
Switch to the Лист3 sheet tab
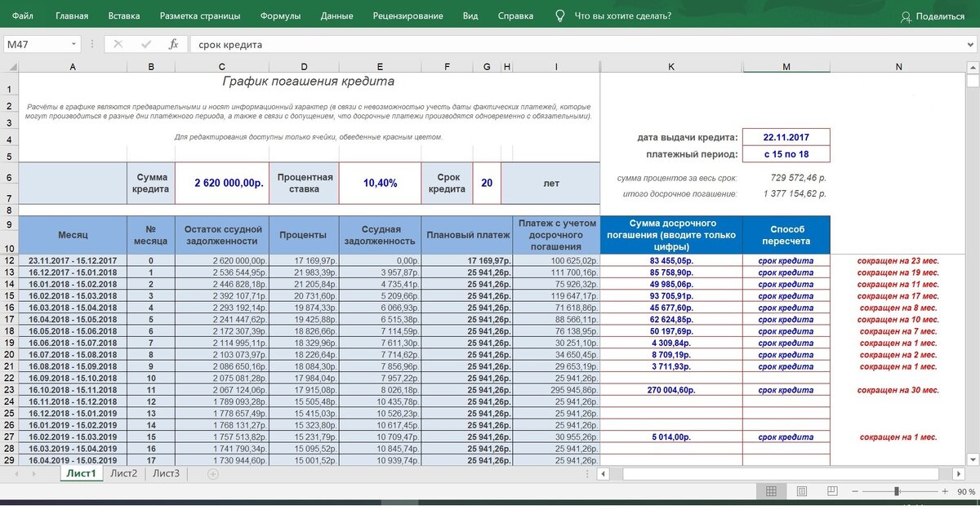point(166,473)
